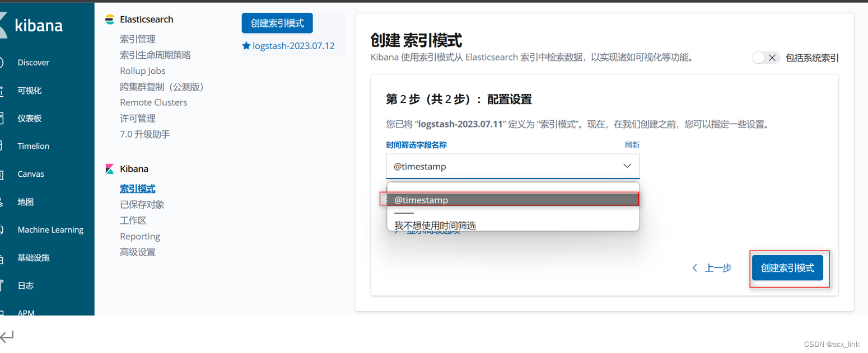This screenshot has height=353, width=868.
Task: Click the star icon beside logstash-2023.07.12
Action: point(246,46)
